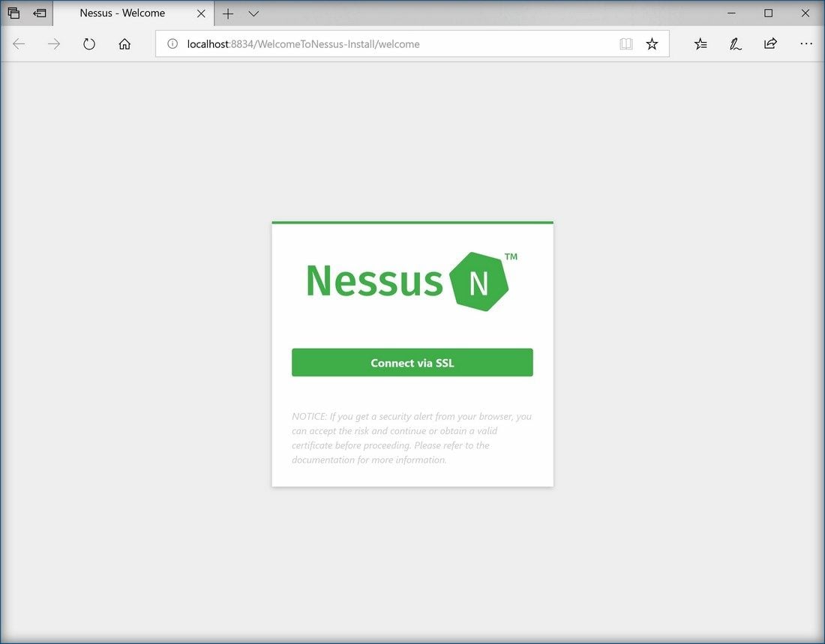Viewport: 825px width, 644px height.
Task: Expand the tab previews chevron
Action: (253, 13)
